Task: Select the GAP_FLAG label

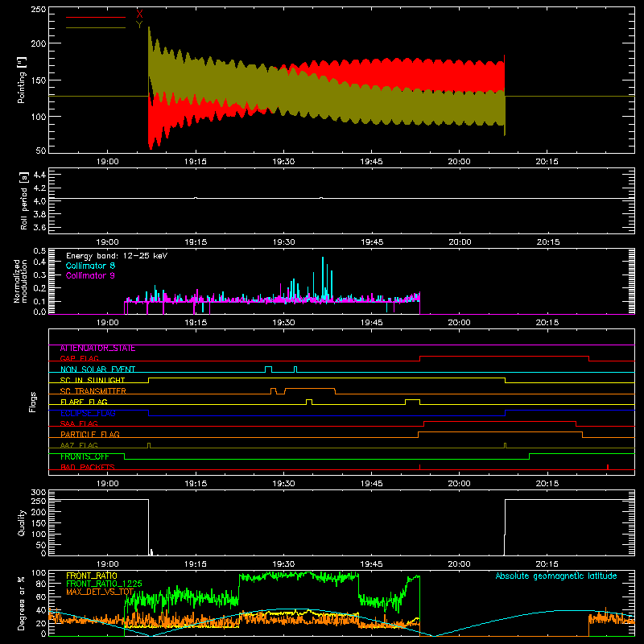Action: point(79,358)
